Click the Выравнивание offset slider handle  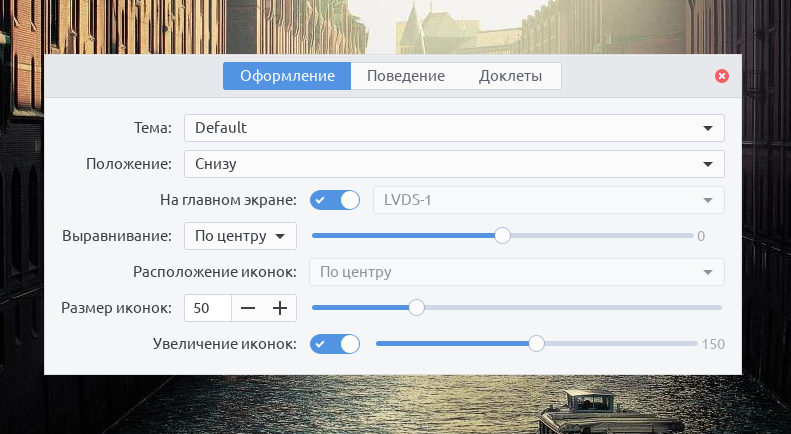pyautogui.click(x=502, y=236)
